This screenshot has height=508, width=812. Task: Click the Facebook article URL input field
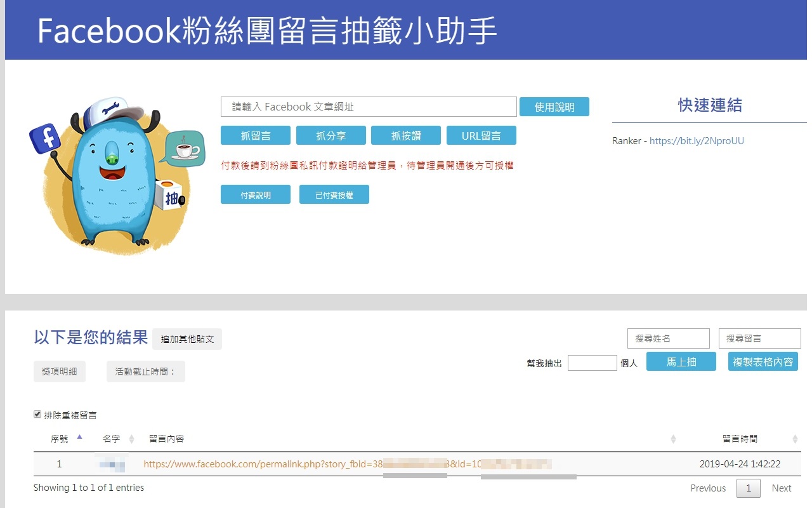(x=369, y=107)
